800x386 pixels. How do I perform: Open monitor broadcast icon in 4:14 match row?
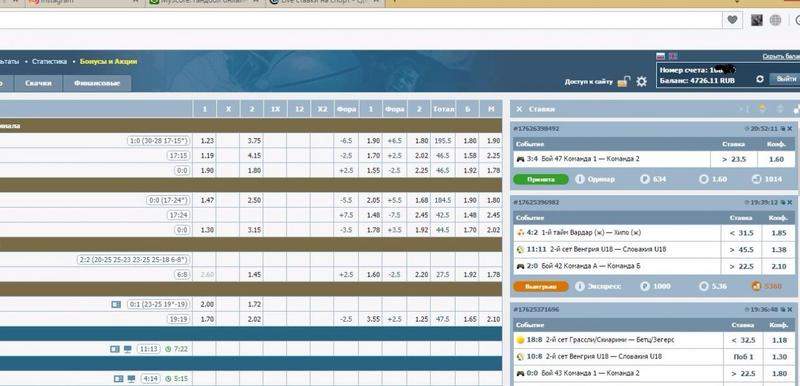(x=131, y=379)
